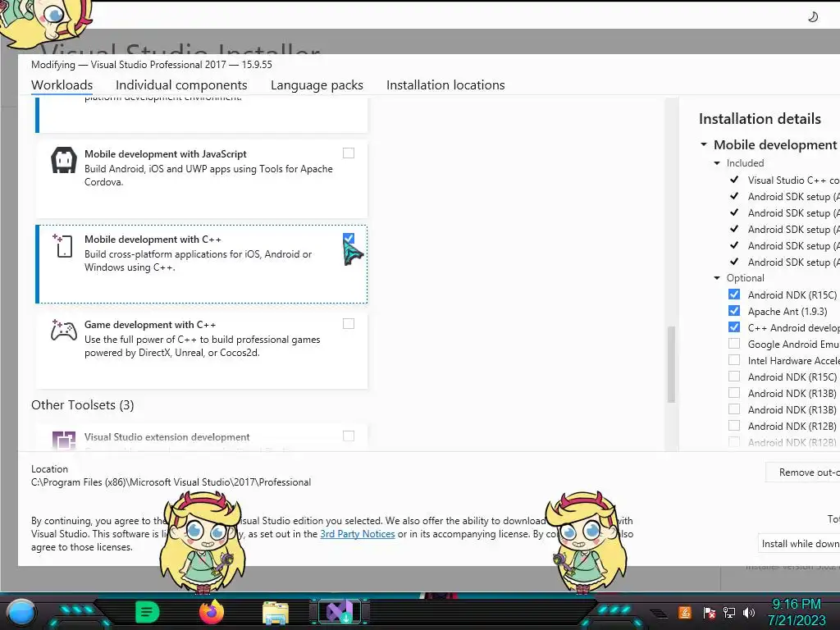This screenshot has height=630, width=840.
Task: Click the 'Other Toolsets (3)' heading
Action: point(83,405)
